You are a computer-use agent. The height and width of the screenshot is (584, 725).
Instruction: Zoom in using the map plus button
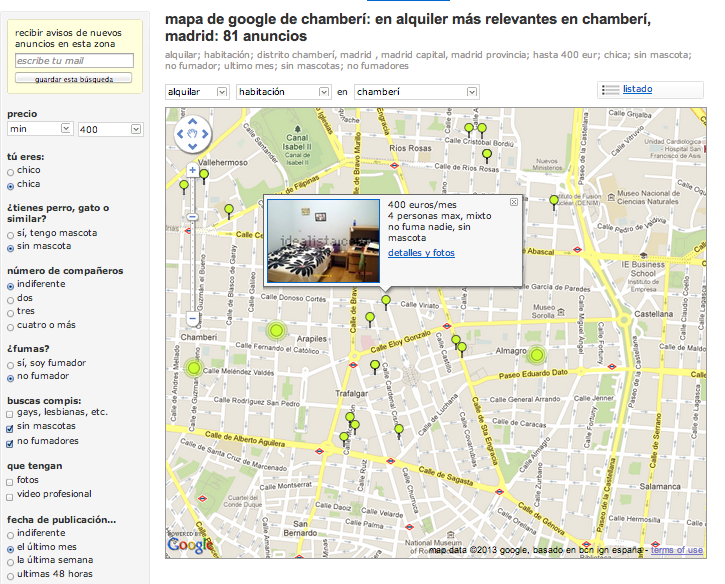(x=192, y=170)
